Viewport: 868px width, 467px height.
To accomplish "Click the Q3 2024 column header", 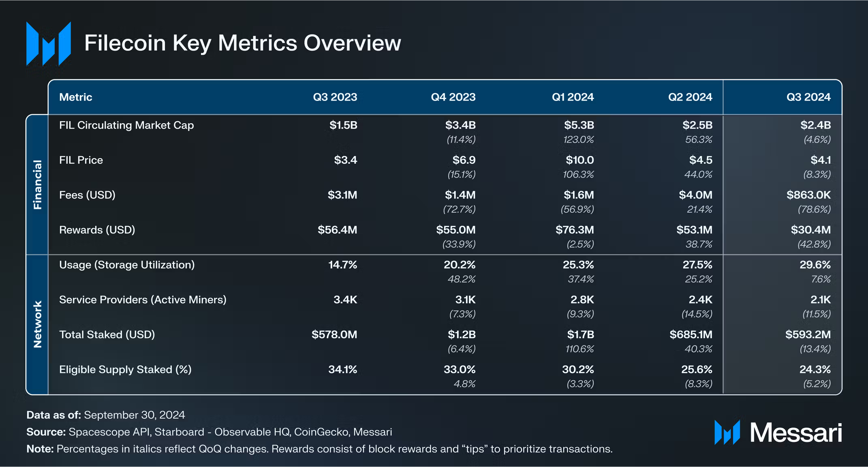I will [x=808, y=97].
